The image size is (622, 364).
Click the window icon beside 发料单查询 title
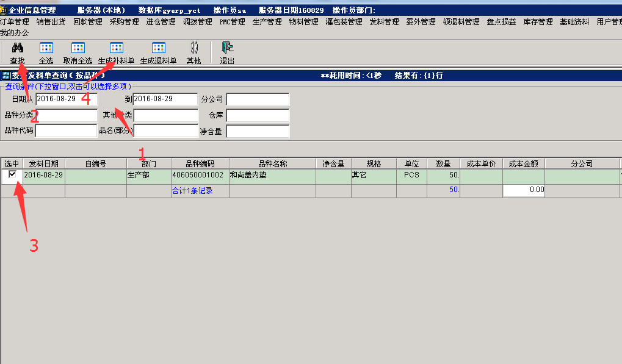coord(6,76)
